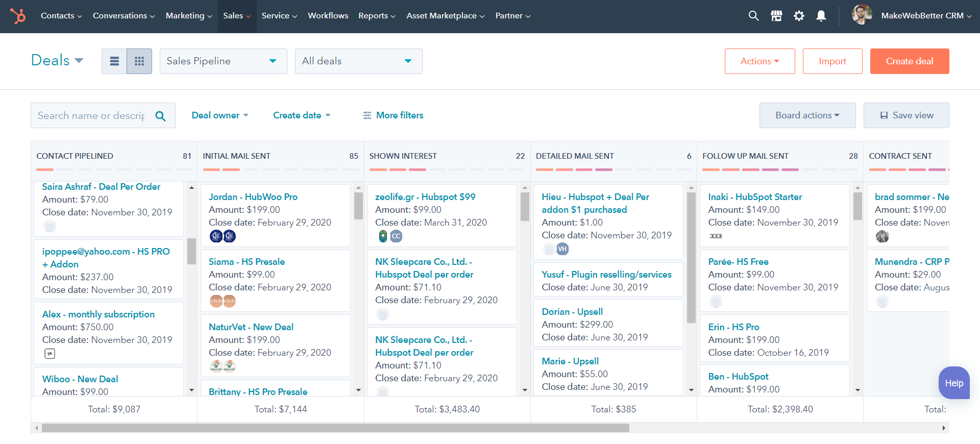Viewport: 980px width, 444px height.
Task: Open the Sales Pipeline dropdown
Action: click(x=223, y=61)
